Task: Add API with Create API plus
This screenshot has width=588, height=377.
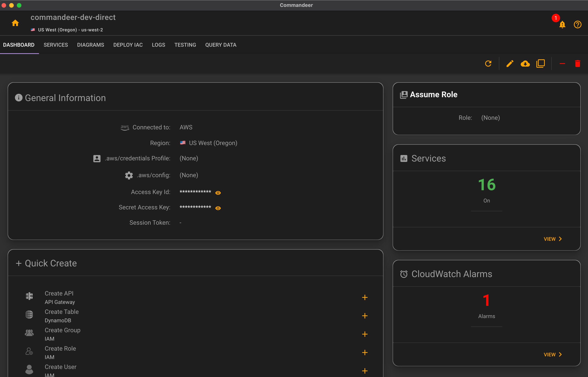Action: pyautogui.click(x=365, y=297)
